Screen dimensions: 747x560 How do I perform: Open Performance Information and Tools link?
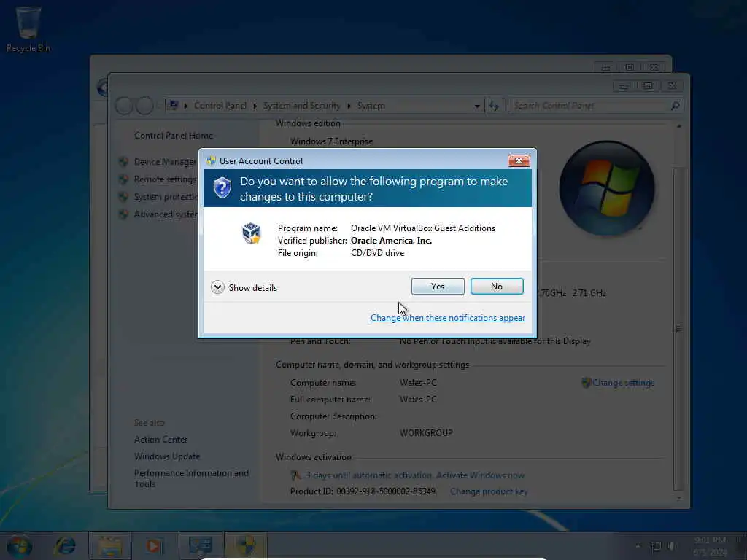[191, 478]
